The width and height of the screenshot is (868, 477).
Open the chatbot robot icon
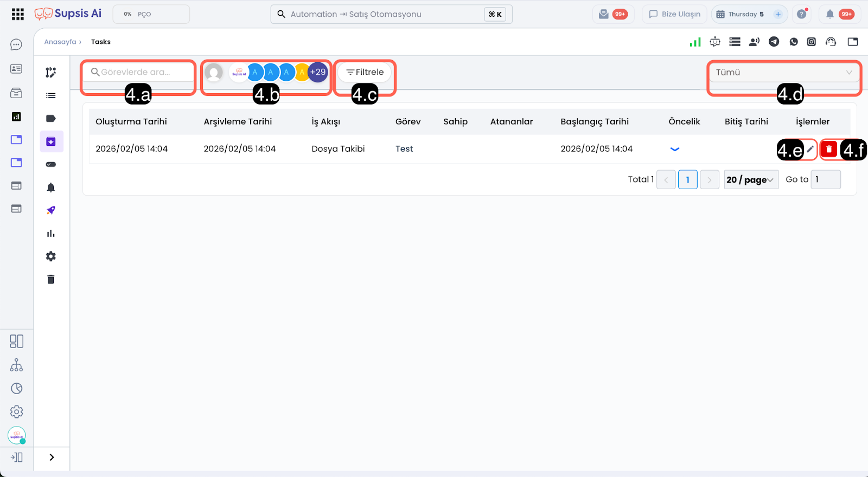[x=715, y=42]
